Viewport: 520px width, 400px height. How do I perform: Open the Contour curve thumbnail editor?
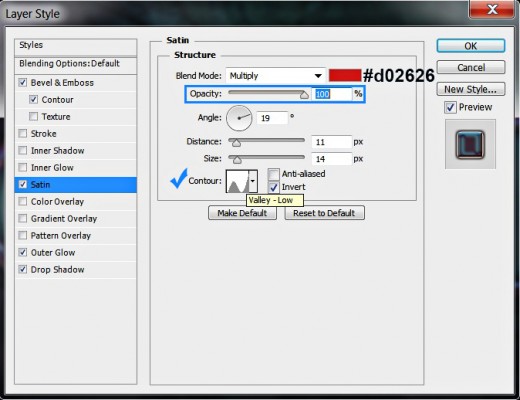237,181
